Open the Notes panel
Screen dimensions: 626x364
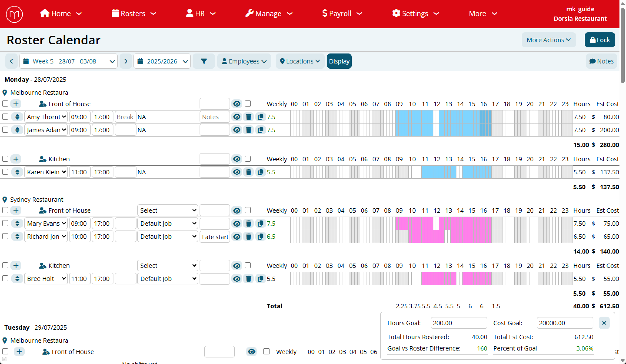coord(601,61)
